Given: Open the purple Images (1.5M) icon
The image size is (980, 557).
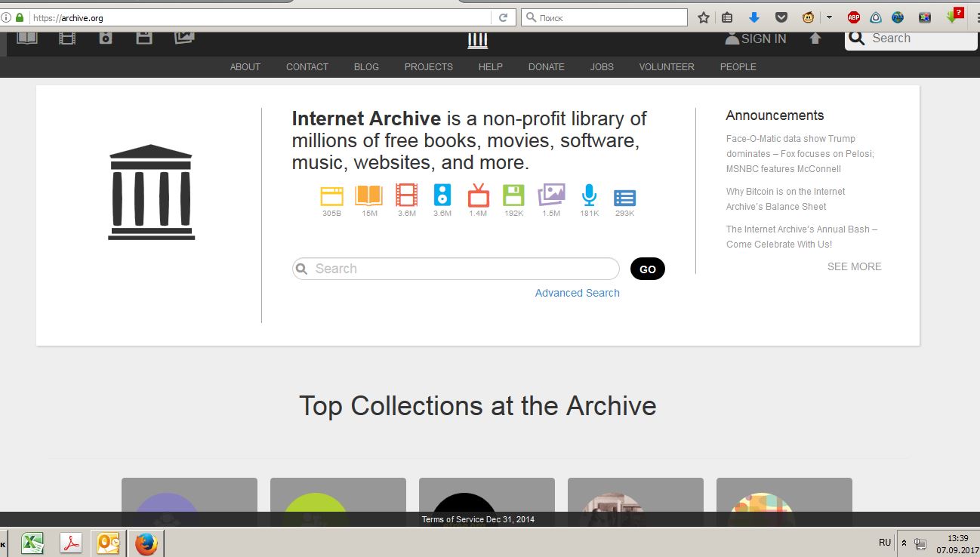Looking at the screenshot, I should pos(551,195).
